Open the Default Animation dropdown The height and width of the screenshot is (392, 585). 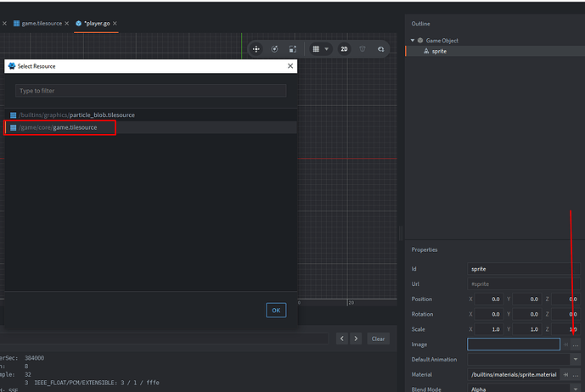576,359
